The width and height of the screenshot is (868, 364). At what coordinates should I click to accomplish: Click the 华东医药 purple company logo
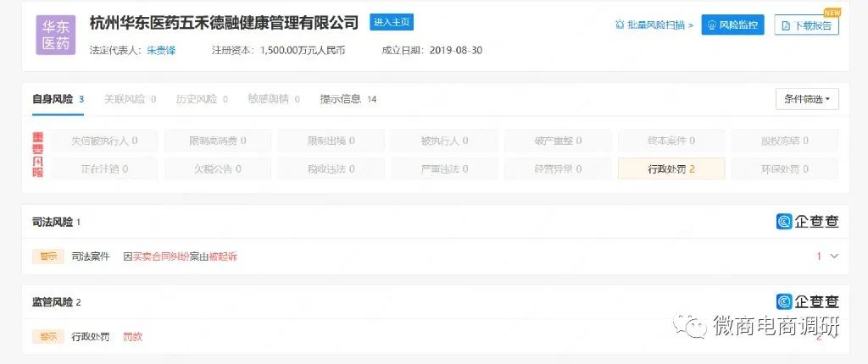click(55, 35)
